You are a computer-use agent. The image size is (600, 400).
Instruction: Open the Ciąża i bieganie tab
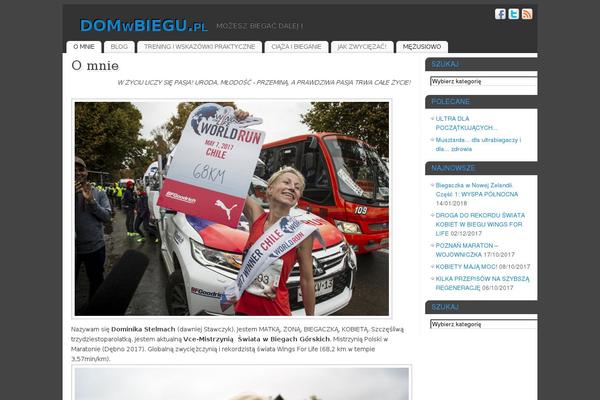point(296,47)
